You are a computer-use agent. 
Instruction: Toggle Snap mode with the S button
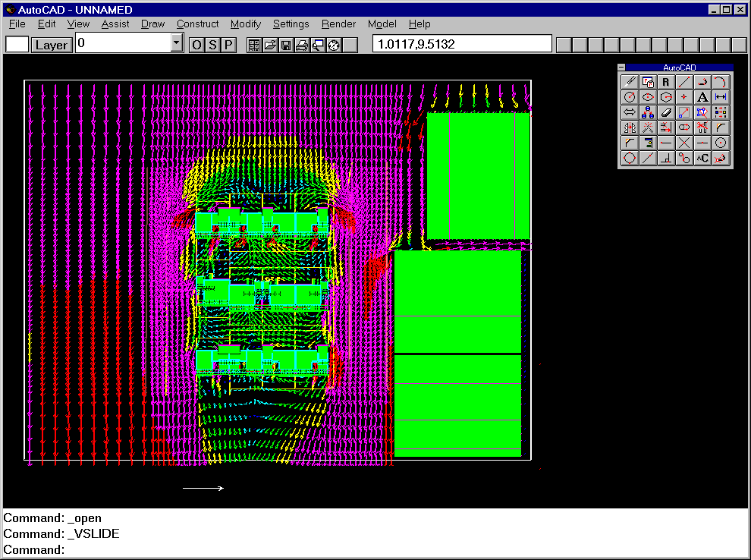click(212, 45)
